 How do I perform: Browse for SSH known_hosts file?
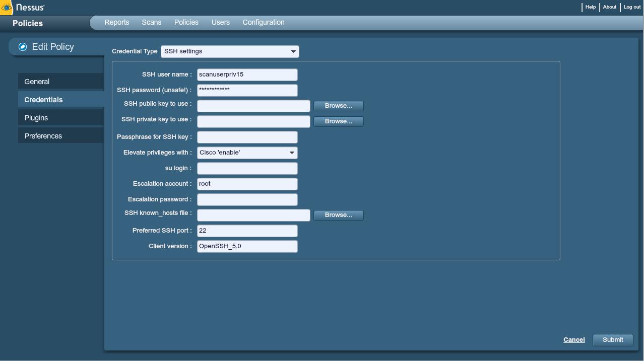tap(339, 215)
